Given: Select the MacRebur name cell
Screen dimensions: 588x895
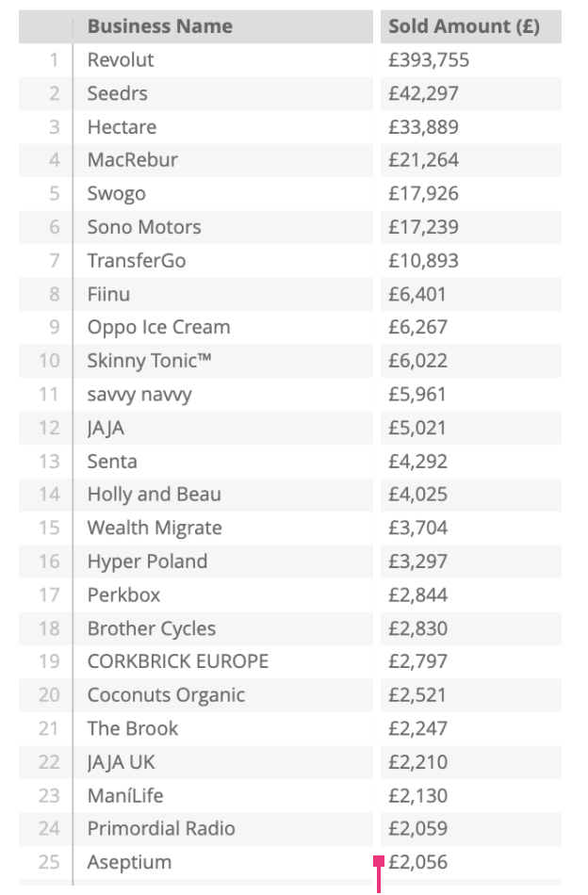Looking at the screenshot, I should point(133,160).
